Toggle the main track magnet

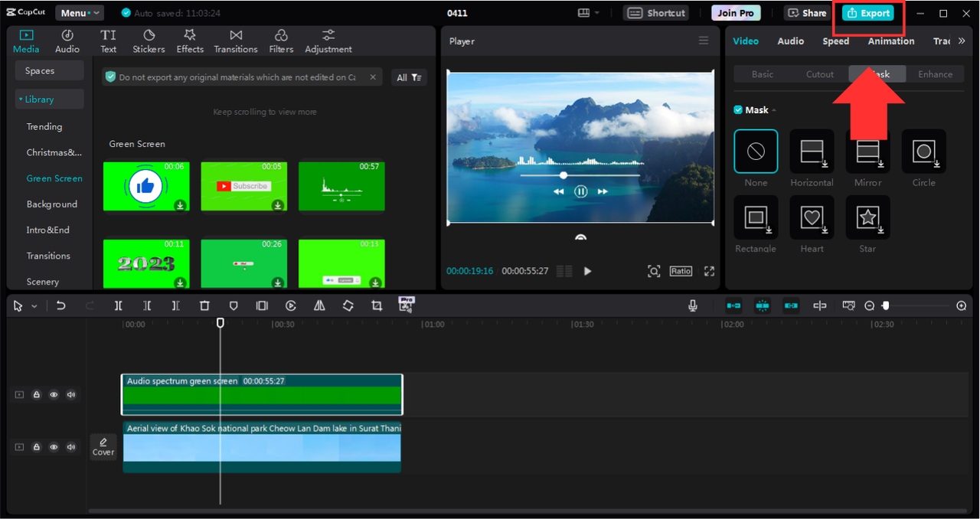point(733,305)
